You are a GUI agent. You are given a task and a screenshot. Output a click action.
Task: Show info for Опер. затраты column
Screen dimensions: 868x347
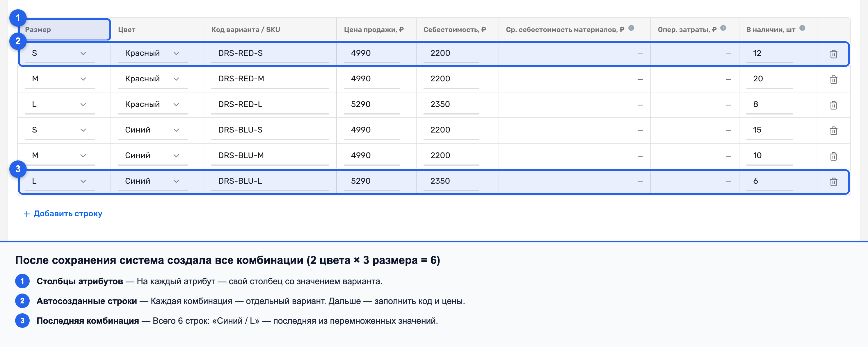click(723, 28)
